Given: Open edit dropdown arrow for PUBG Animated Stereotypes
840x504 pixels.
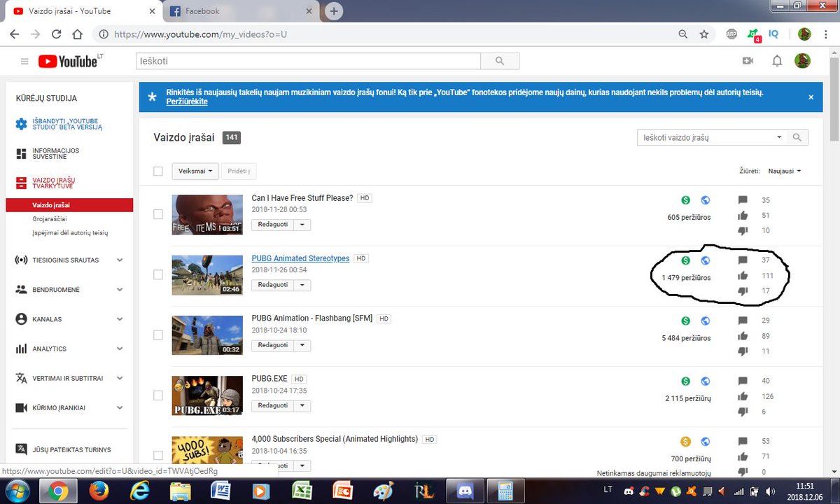Looking at the screenshot, I should click(302, 285).
